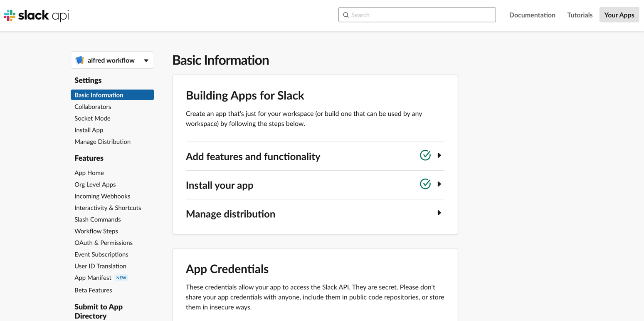
Task: Open the Documentation page
Action: pos(532,15)
